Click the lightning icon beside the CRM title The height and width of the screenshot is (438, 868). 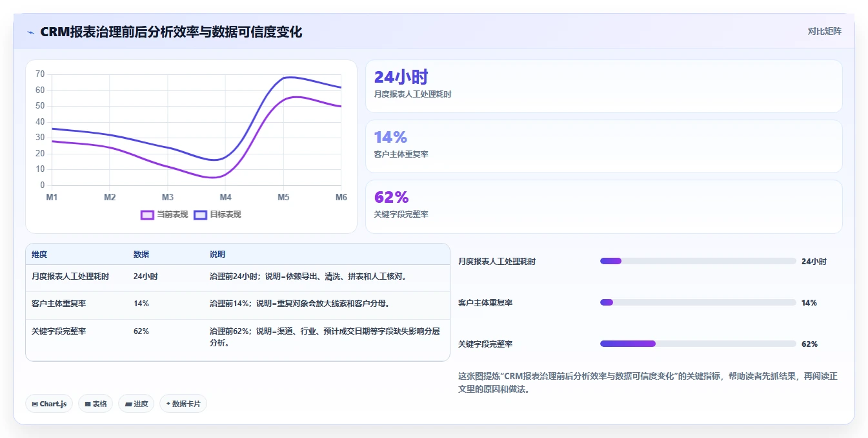pyautogui.click(x=31, y=32)
